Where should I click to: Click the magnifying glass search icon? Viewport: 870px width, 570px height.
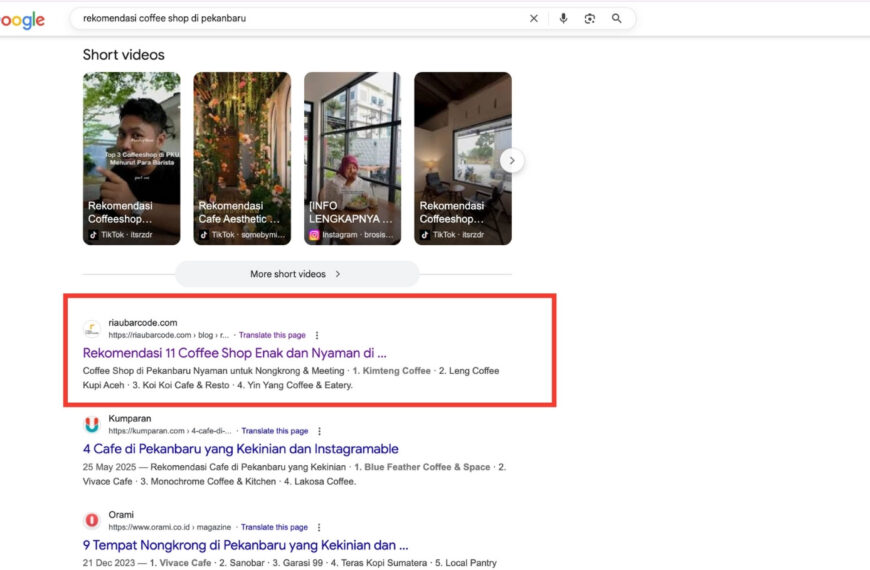(617, 18)
